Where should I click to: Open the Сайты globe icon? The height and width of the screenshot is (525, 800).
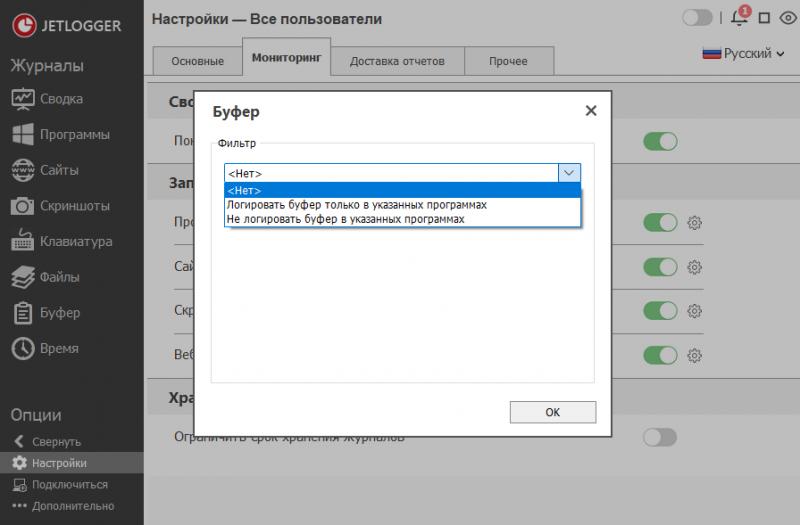[x=23, y=170]
